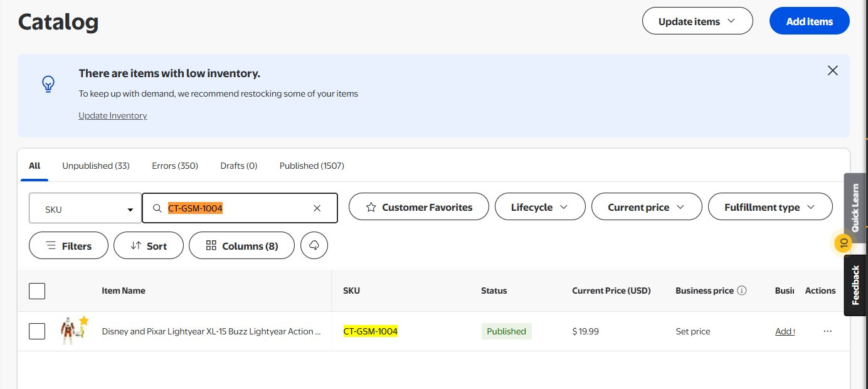Viewport: 868px width, 389px height.
Task: Toggle the Customer Favorites star filter
Action: pos(418,206)
